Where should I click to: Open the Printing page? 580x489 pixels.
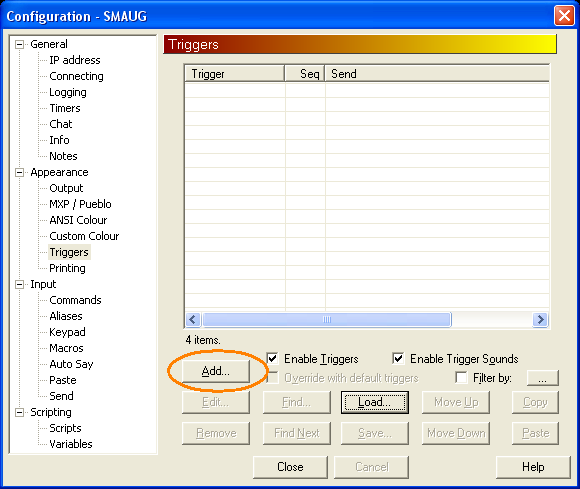click(67, 268)
